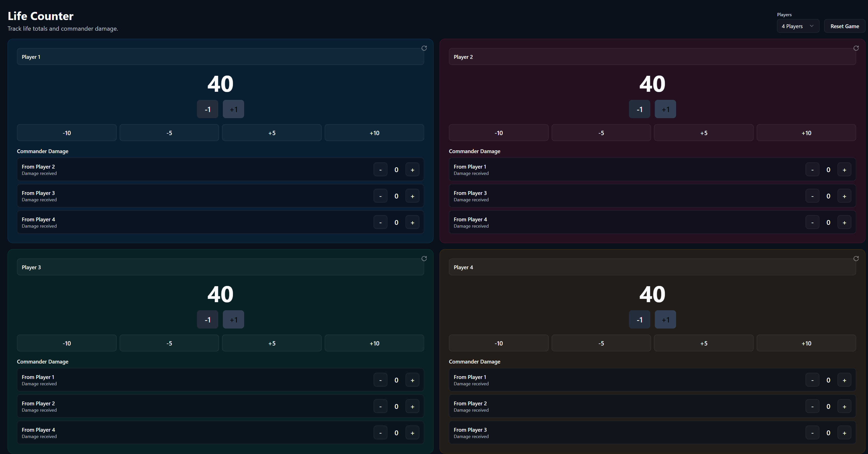868x454 pixels.
Task: Decrease Player 4's commander damage from Player 1
Action: click(x=812, y=380)
